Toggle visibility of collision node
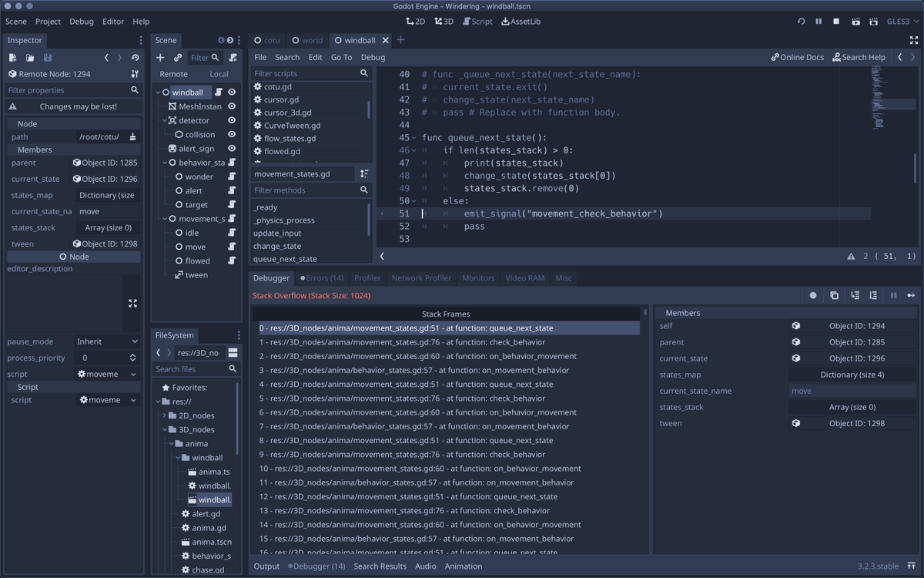Screen dimensions: 924x578 point(232,134)
